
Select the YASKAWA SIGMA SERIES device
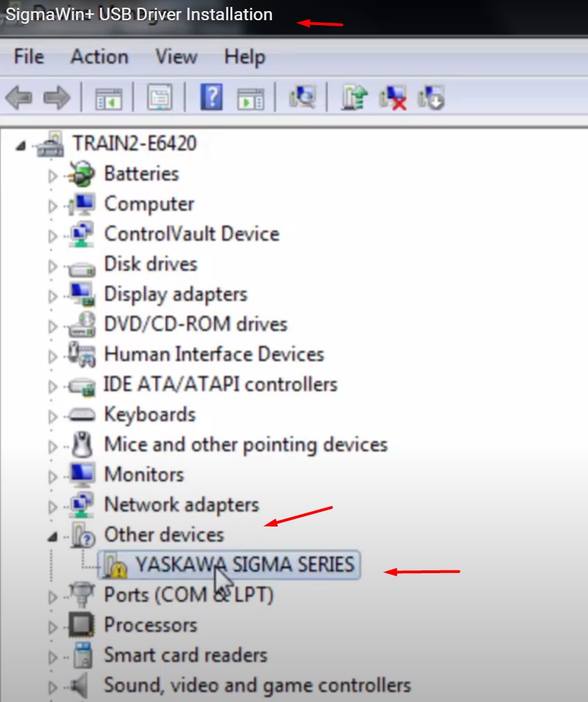245,565
